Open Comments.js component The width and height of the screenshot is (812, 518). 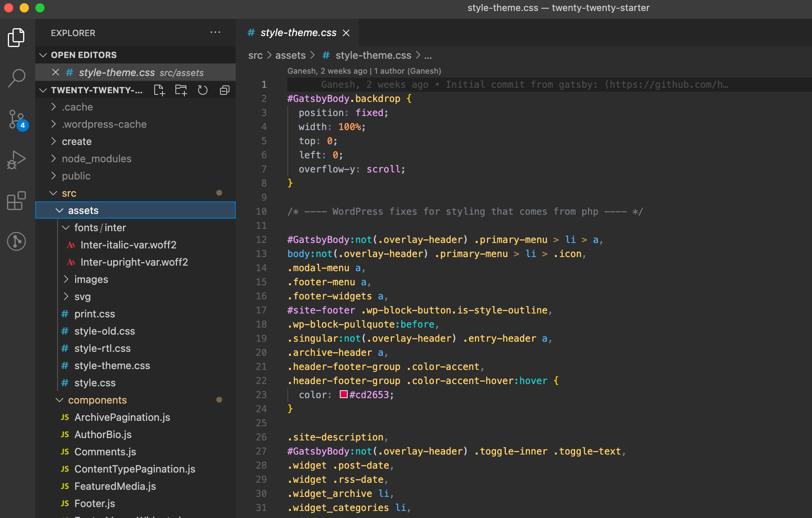coord(135,452)
